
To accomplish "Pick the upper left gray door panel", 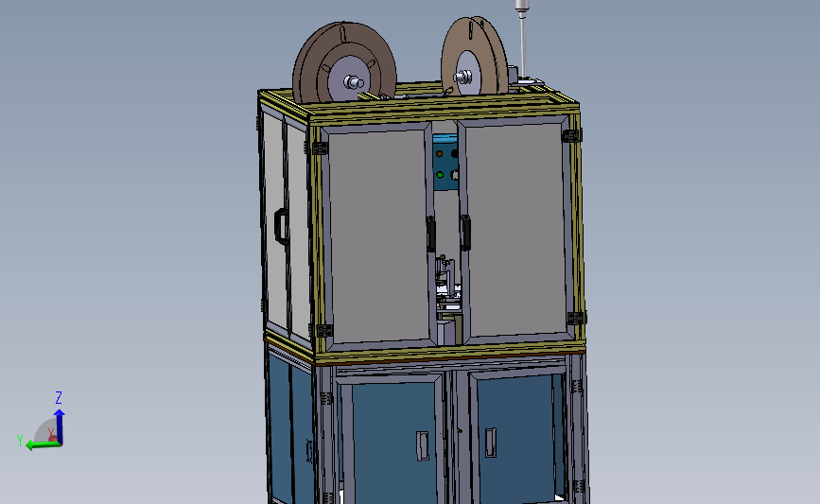I will pyautogui.click(x=379, y=235).
